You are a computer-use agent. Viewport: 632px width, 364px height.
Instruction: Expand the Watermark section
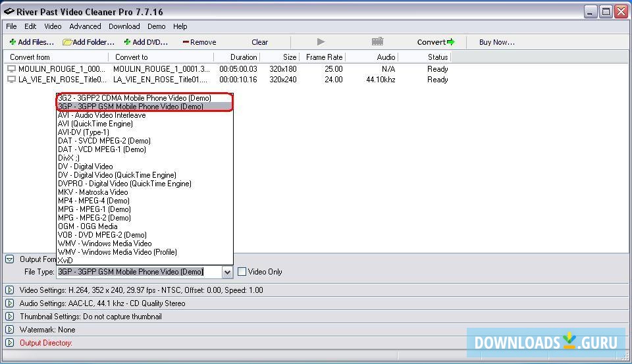(10, 330)
